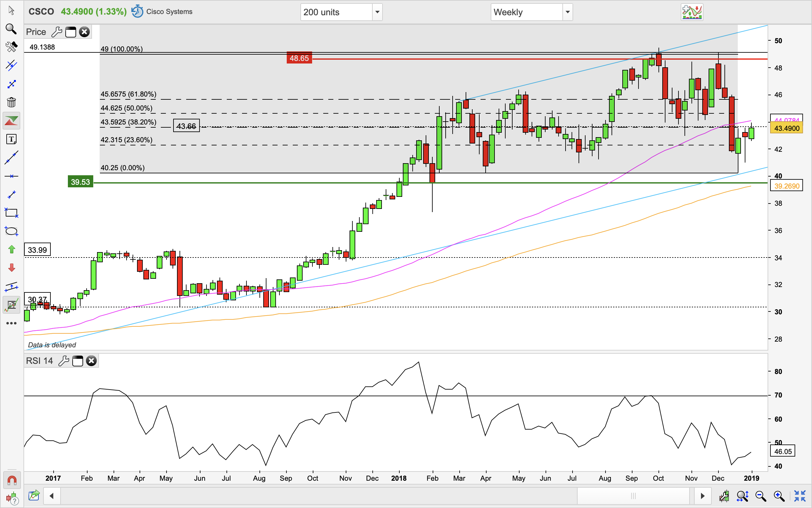This screenshot has height=508, width=812.
Task: Open RSI 14 wrench settings
Action: 64,361
